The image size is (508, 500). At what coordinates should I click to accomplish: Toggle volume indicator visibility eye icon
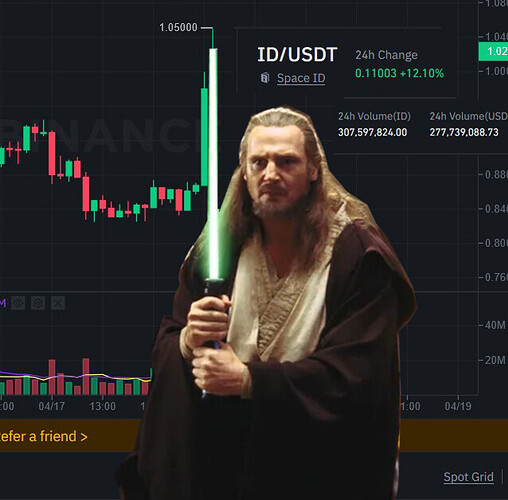click(x=18, y=303)
